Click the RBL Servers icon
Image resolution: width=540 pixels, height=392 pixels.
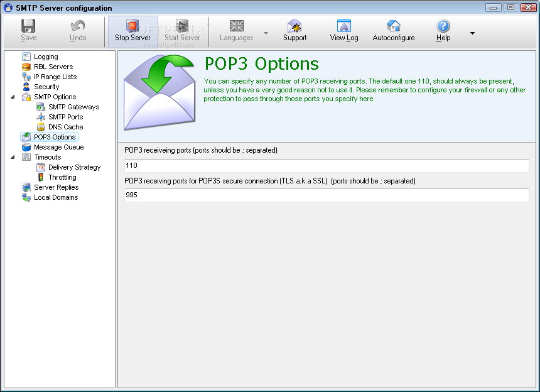click(26, 67)
